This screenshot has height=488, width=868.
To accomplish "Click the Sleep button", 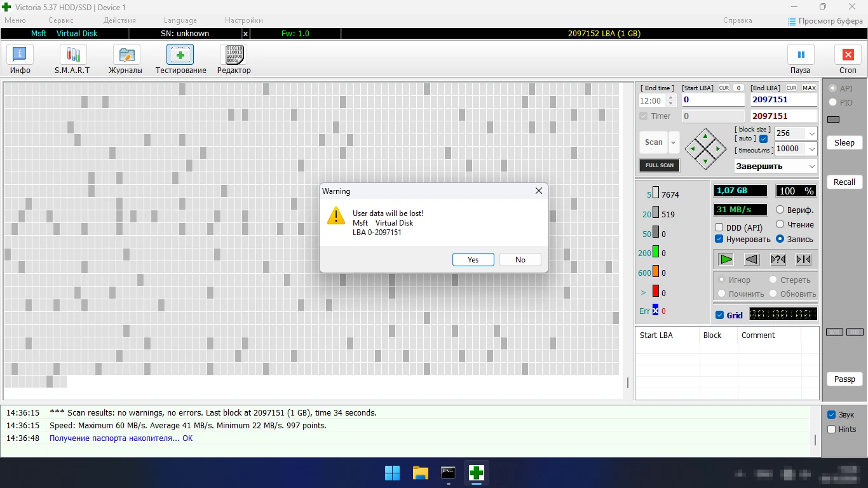I will [x=844, y=143].
